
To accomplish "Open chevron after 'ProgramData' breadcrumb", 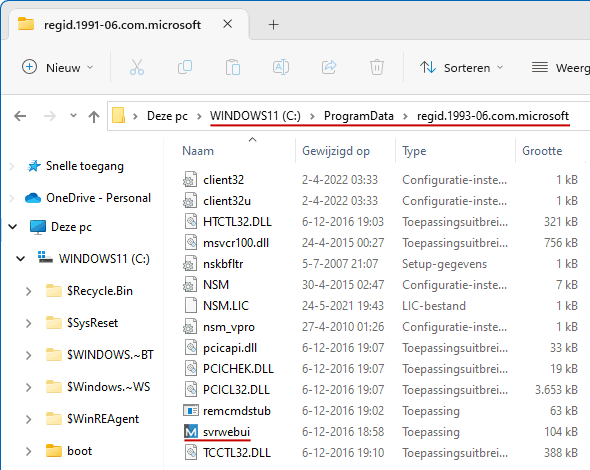I will [405, 116].
